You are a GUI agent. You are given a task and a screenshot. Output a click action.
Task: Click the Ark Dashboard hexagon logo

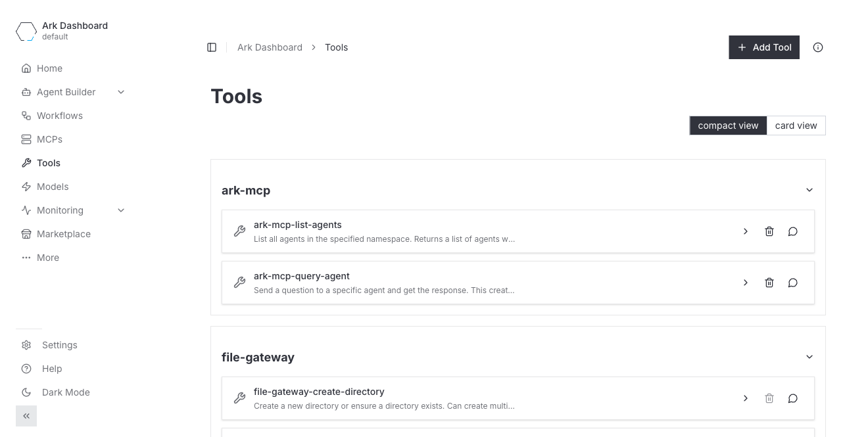coord(26,31)
